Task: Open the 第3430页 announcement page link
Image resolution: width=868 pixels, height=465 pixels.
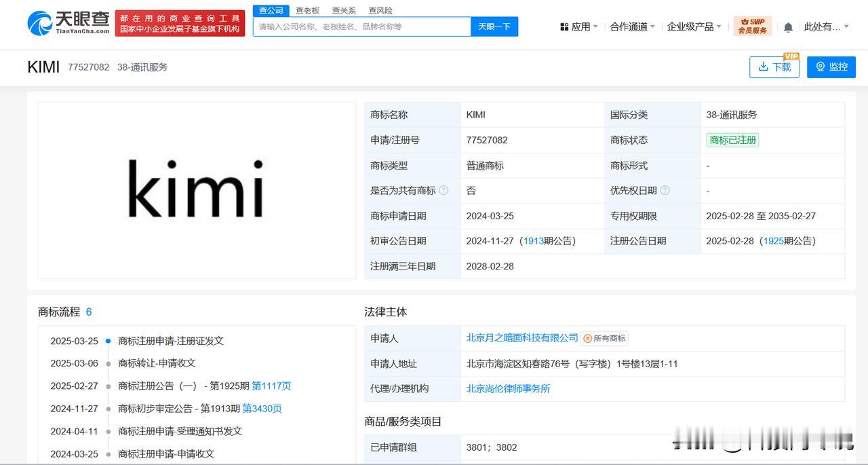Action: (262, 409)
